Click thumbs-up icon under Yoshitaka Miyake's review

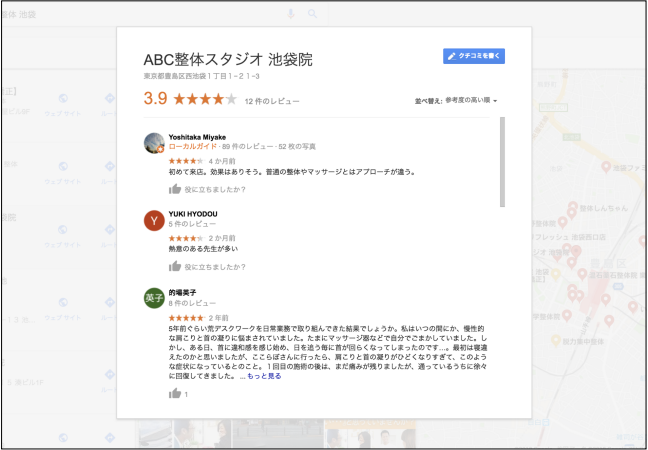click(175, 189)
